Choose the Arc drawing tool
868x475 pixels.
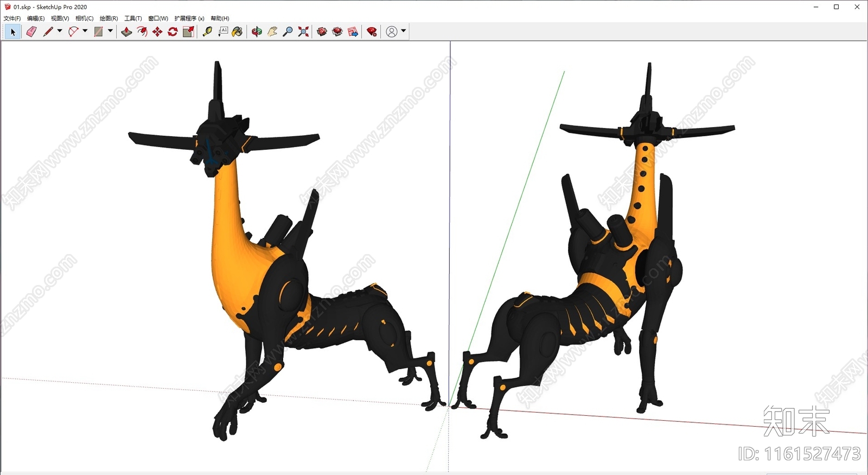coord(73,32)
